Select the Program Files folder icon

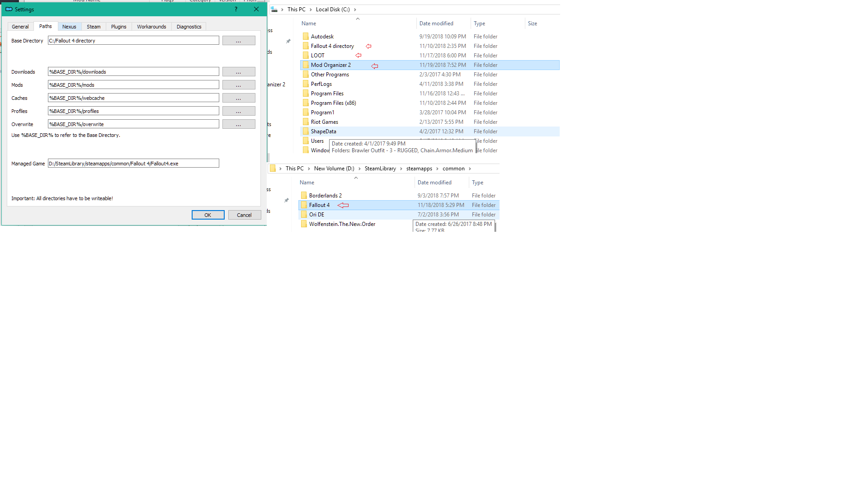click(x=306, y=93)
